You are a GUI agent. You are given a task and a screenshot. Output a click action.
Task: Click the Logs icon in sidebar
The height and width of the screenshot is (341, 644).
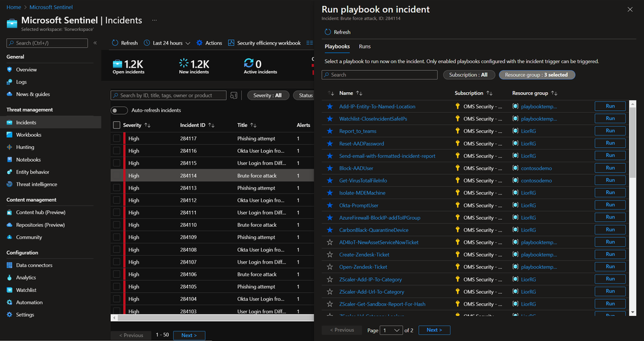[10, 82]
